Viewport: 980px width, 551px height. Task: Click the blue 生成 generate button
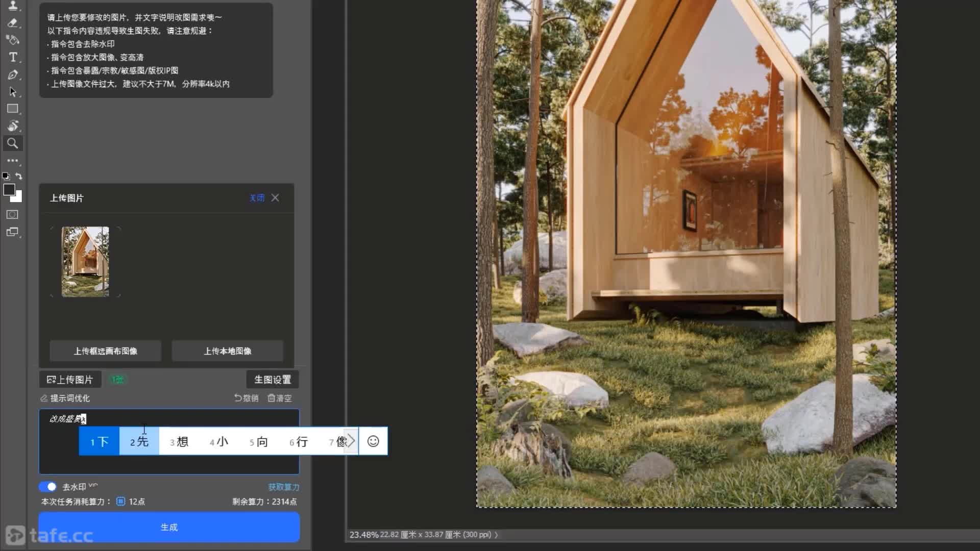169,527
